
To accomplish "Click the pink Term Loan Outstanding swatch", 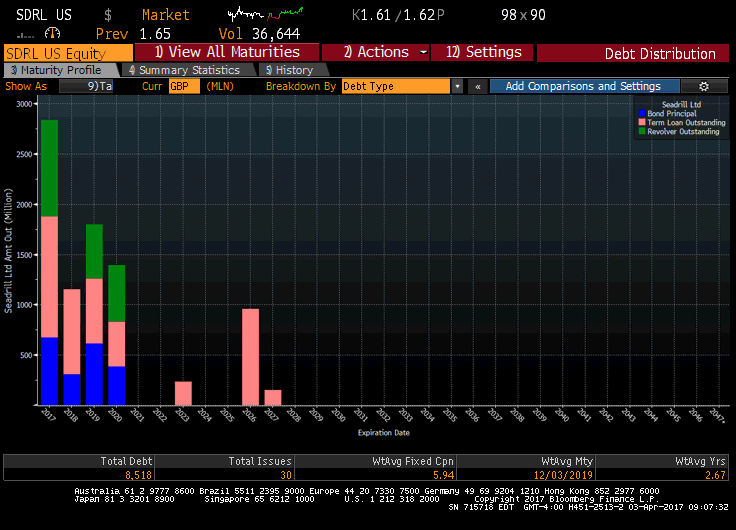I will click(x=642, y=122).
